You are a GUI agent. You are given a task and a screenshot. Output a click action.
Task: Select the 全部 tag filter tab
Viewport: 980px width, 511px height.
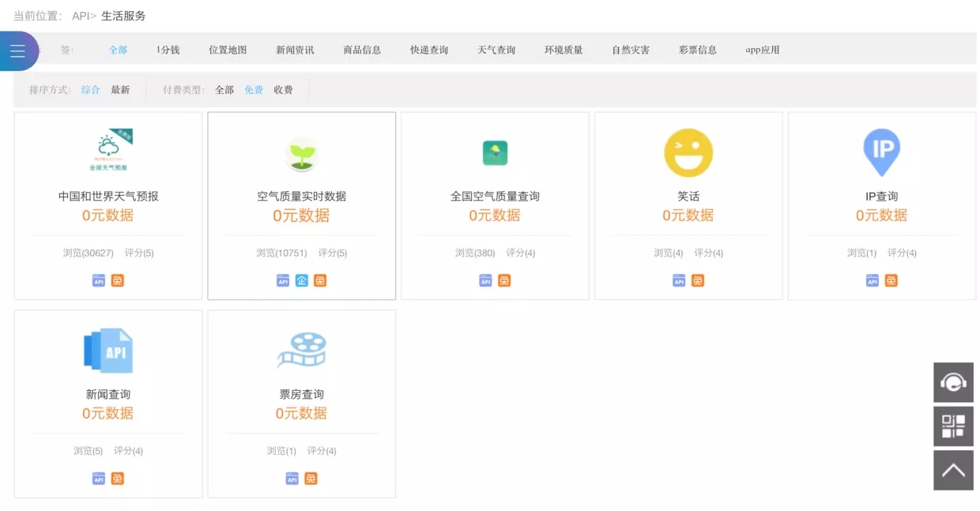tap(119, 50)
